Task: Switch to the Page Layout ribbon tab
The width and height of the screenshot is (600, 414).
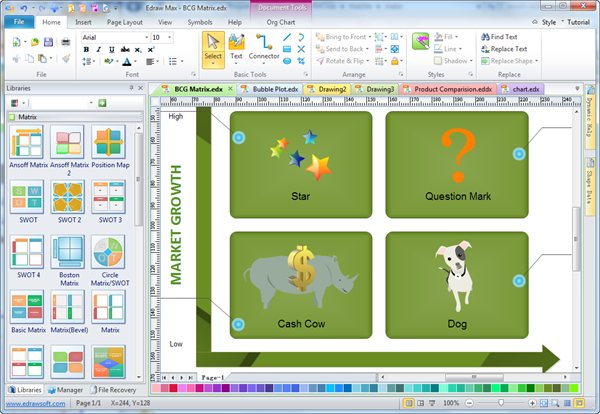Action: (125, 22)
